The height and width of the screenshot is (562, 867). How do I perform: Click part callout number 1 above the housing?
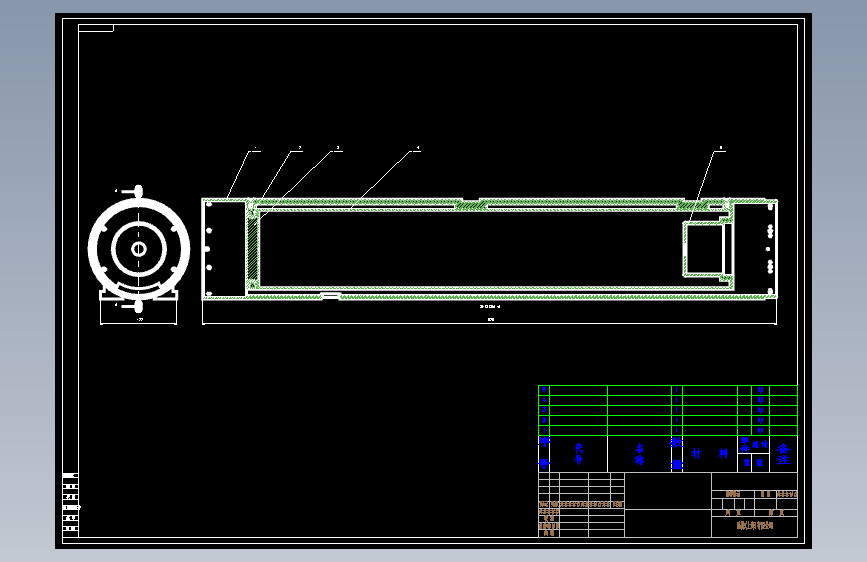pos(255,148)
